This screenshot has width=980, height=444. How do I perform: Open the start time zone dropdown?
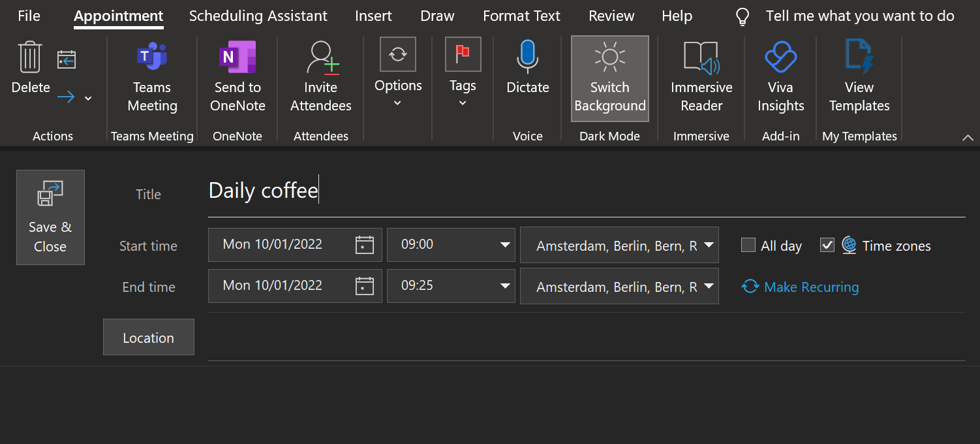point(708,246)
